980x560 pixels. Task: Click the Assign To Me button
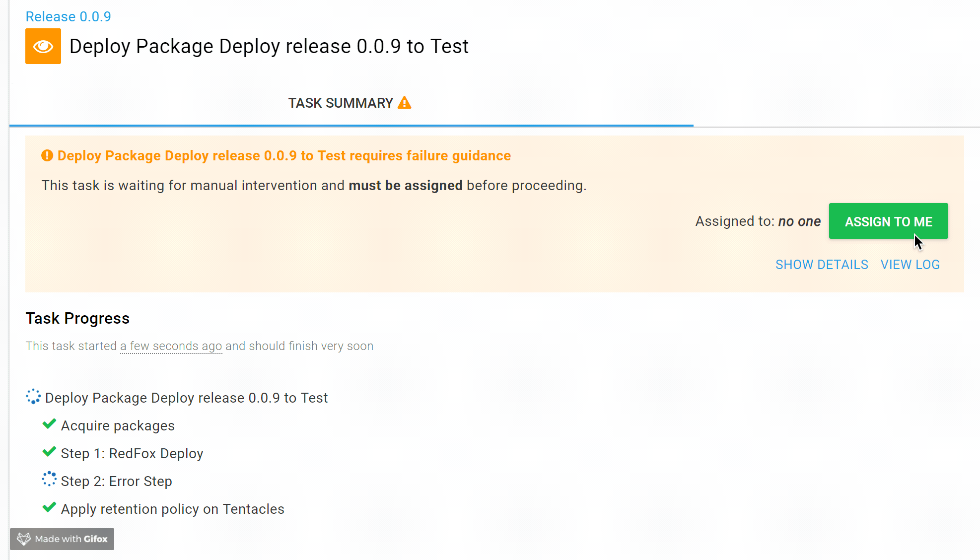(x=888, y=221)
